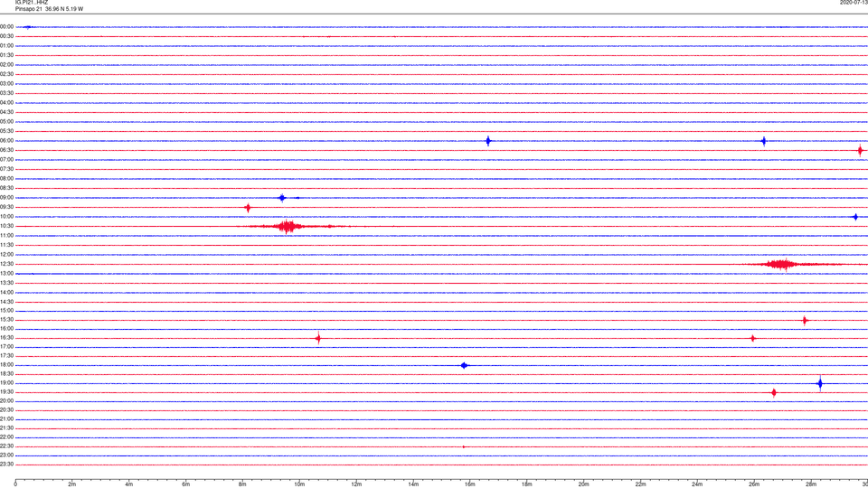The height and width of the screenshot is (488, 868).
Task: Pick the blue spike at end of 10:00 trace
Action: point(855,217)
